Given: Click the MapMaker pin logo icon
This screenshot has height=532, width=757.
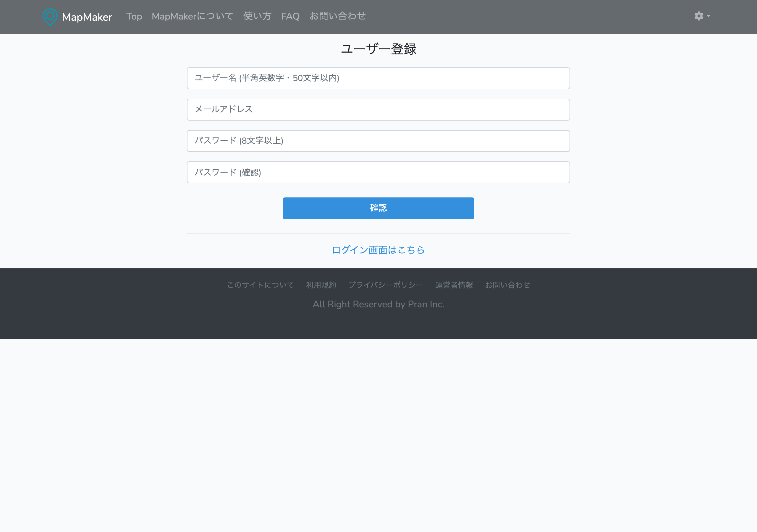Looking at the screenshot, I should (50, 17).
